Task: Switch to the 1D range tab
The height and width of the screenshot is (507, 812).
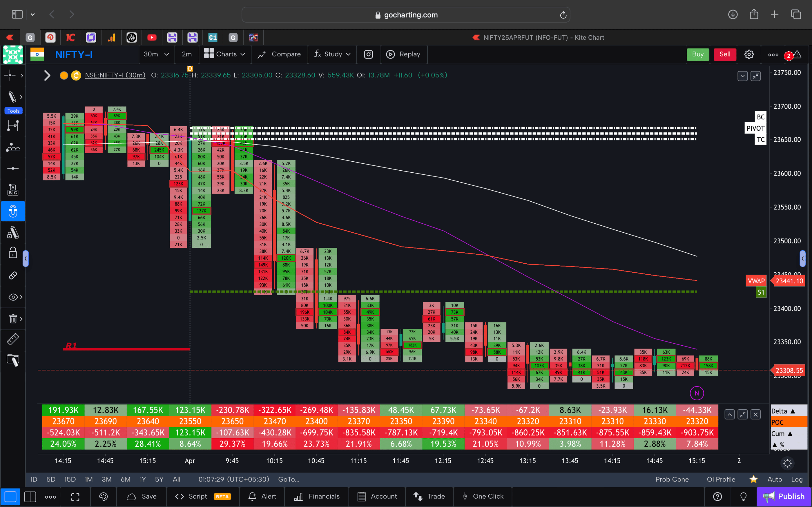Action: [34, 479]
